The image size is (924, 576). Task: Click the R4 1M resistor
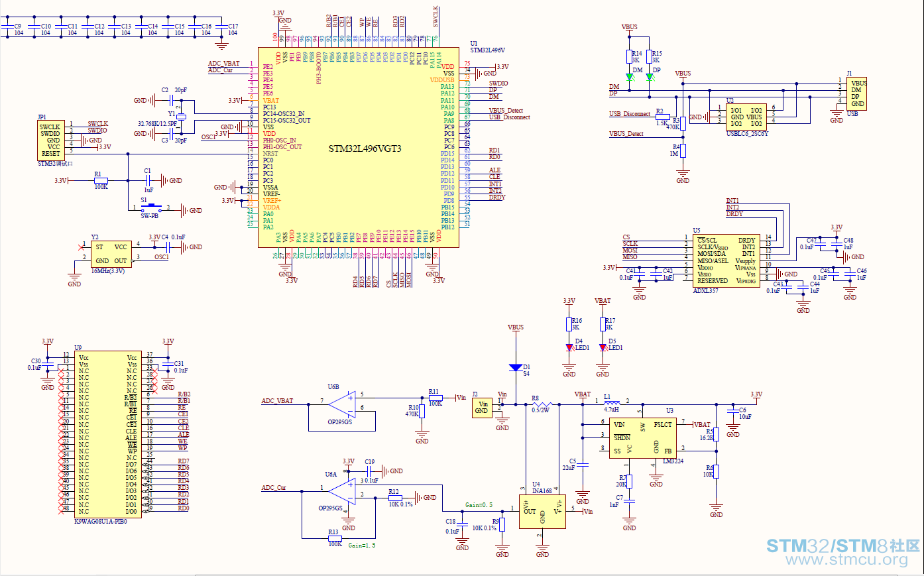(x=683, y=150)
